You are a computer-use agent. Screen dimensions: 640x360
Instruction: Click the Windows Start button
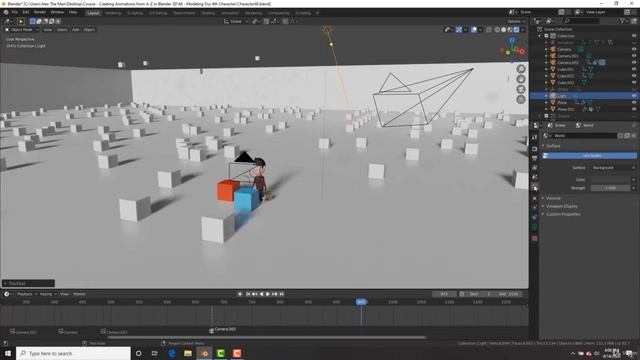click(x=7, y=353)
